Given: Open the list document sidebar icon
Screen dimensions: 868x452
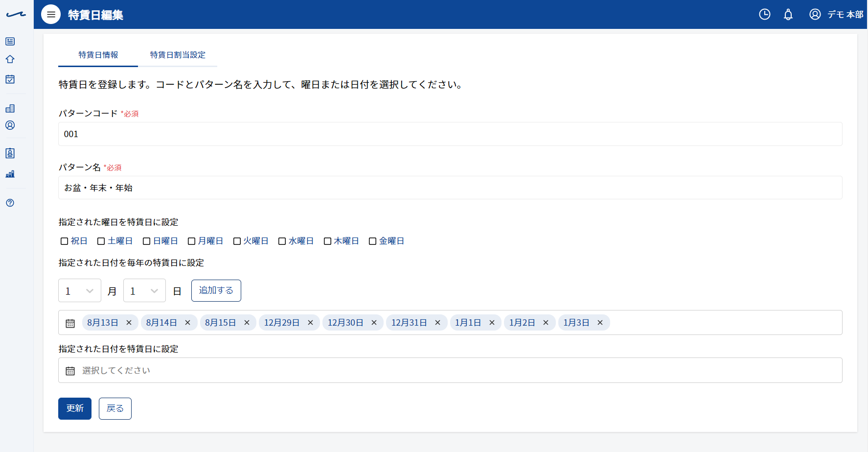Looking at the screenshot, I should [x=10, y=42].
